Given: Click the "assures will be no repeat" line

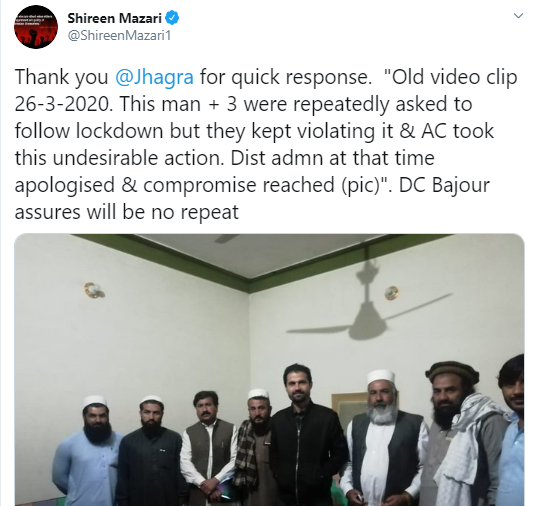Looking at the screenshot, I should point(127,212).
